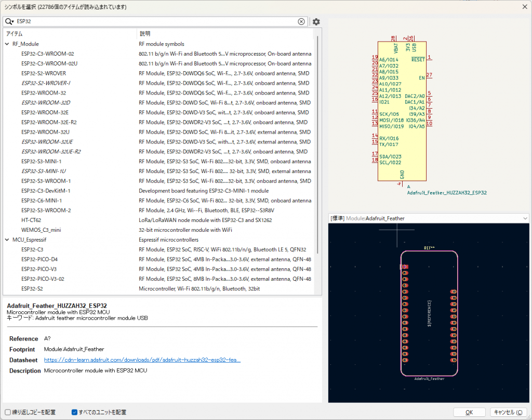This screenshot has width=532, height=420.
Task: Click the symbol preview schematic image
Action: (429, 115)
